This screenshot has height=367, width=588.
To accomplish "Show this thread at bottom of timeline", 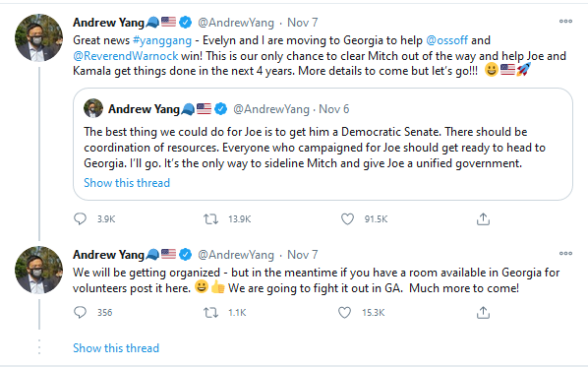I will tap(116, 348).
